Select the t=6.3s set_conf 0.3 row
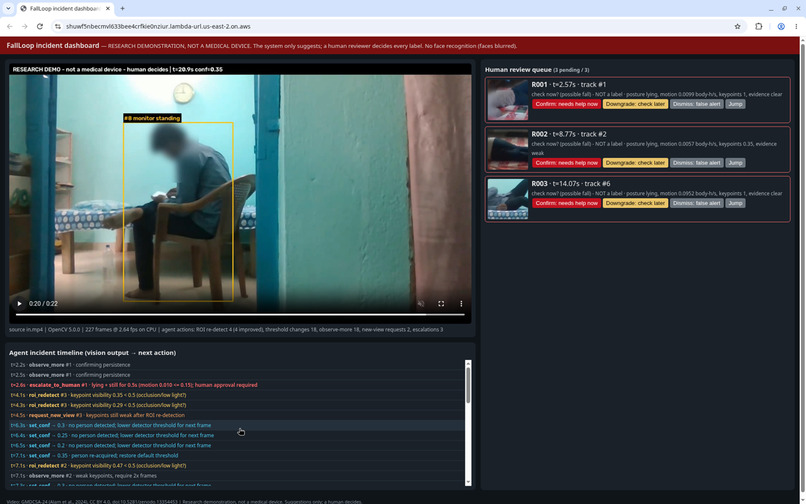The height and width of the screenshot is (504, 806). point(236,425)
